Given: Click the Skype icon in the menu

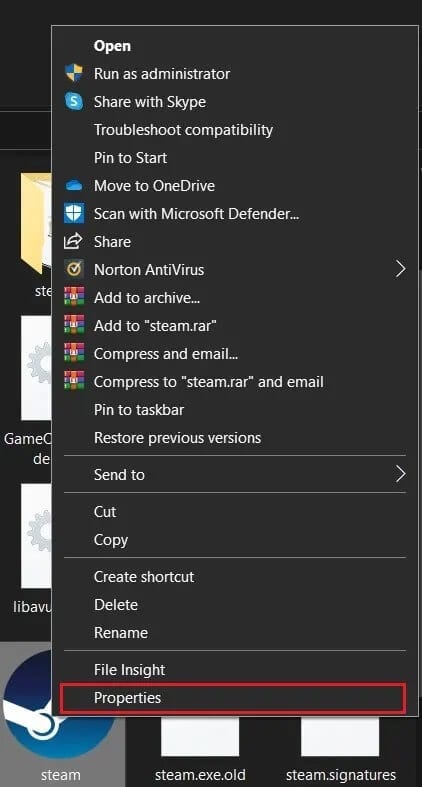Looking at the screenshot, I should click(74, 102).
